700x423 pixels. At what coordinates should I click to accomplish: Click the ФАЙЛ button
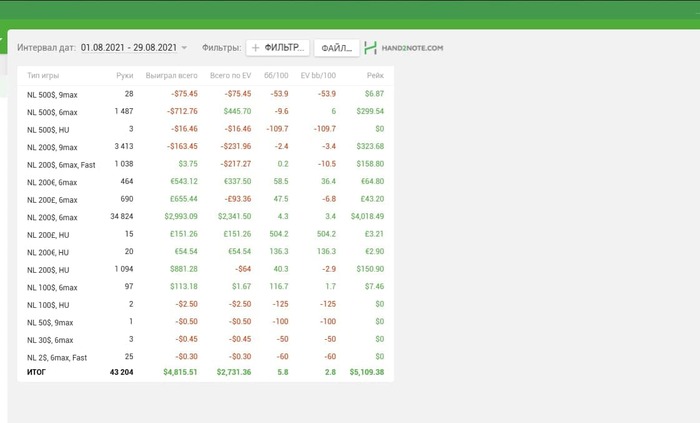pos(337,48)
